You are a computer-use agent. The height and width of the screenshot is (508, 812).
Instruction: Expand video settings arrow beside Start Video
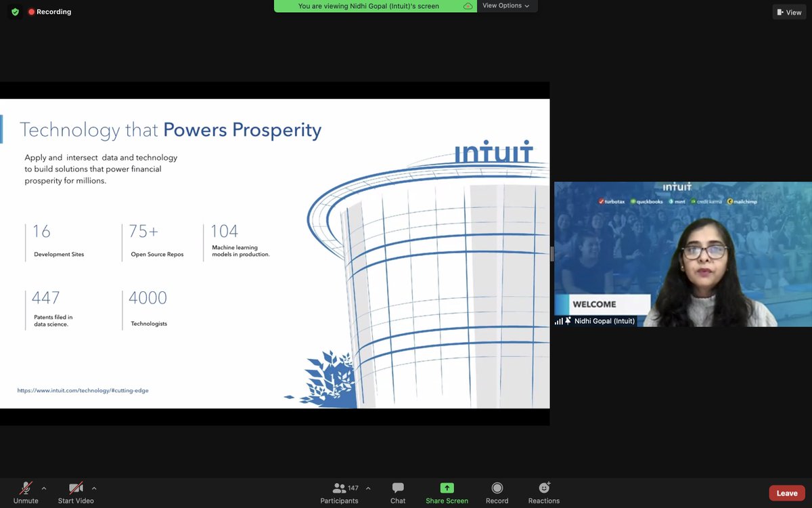point(94,488)
